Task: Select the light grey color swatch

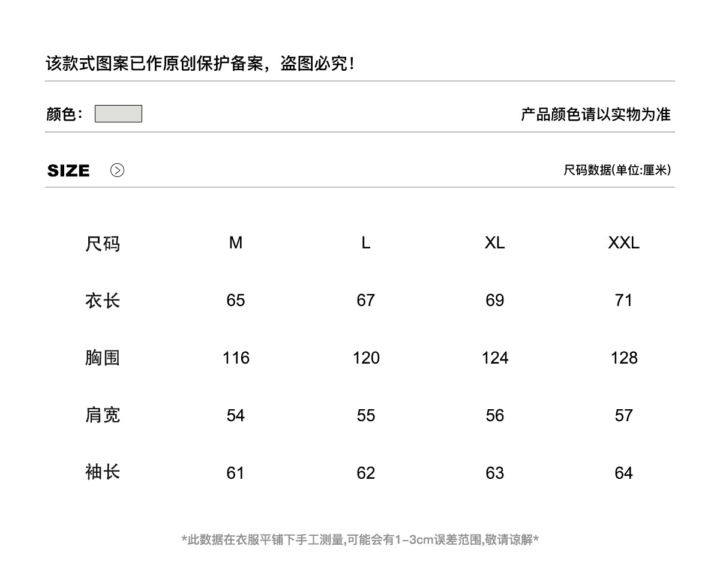Action: click(118, 113)
